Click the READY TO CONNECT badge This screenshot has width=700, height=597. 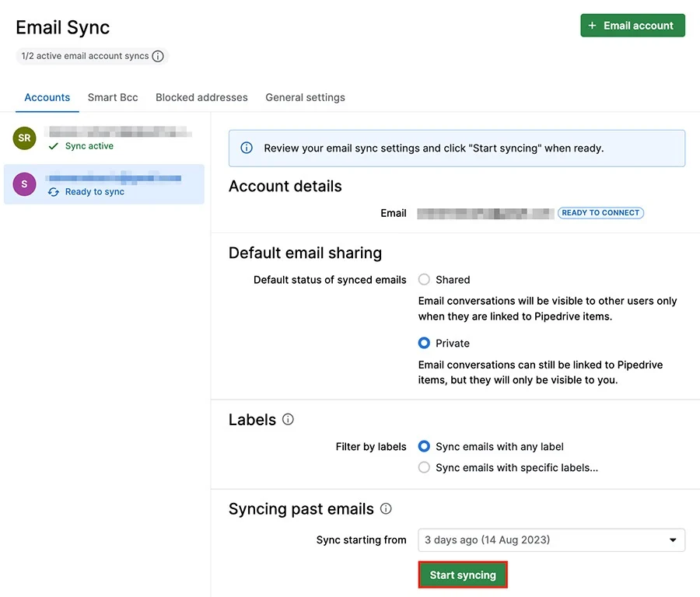click(600, 213)
